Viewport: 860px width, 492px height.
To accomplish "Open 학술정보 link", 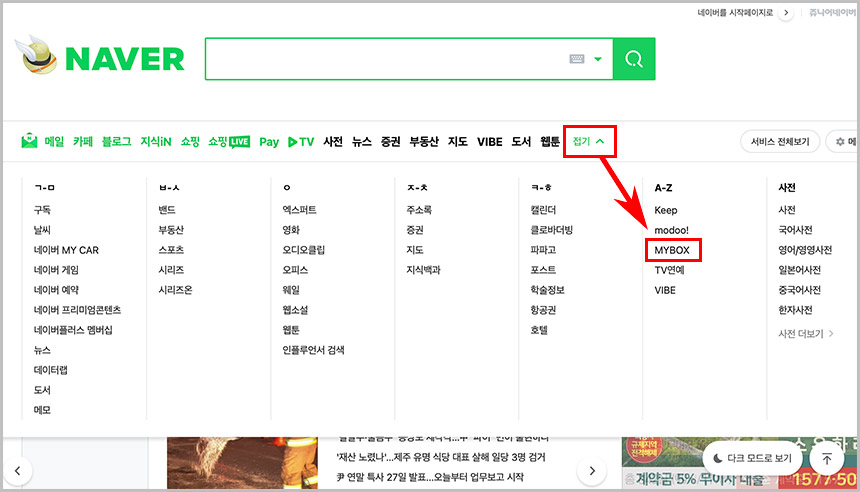I will click(547, 290).
